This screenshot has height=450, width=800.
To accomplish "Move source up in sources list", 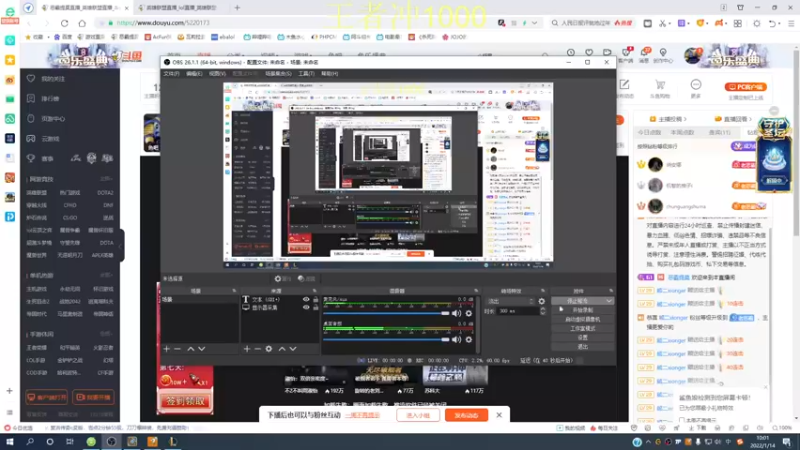I will click(282, 349).
